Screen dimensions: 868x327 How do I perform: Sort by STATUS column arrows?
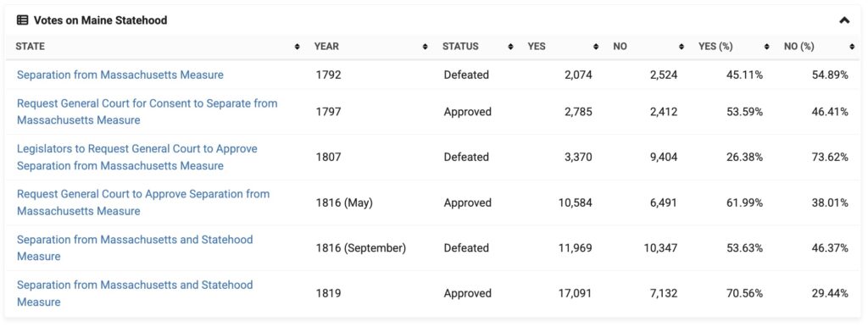tap(510, 47)
